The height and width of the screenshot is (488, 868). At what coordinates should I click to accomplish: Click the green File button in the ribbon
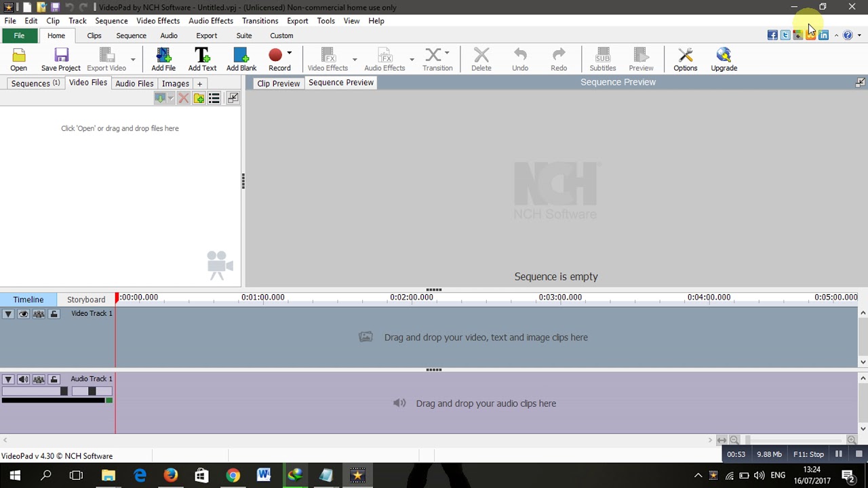click(19, 36)
